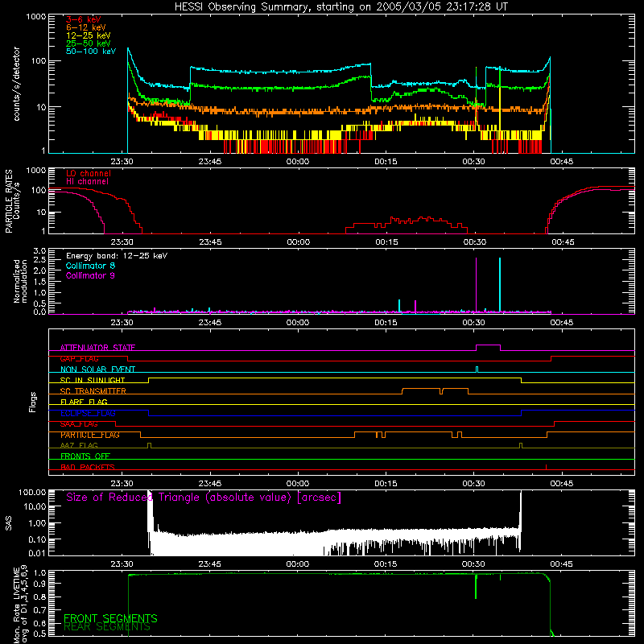Click the "SAS" axis label
This screenshot has height=644, width=644.
8,522
